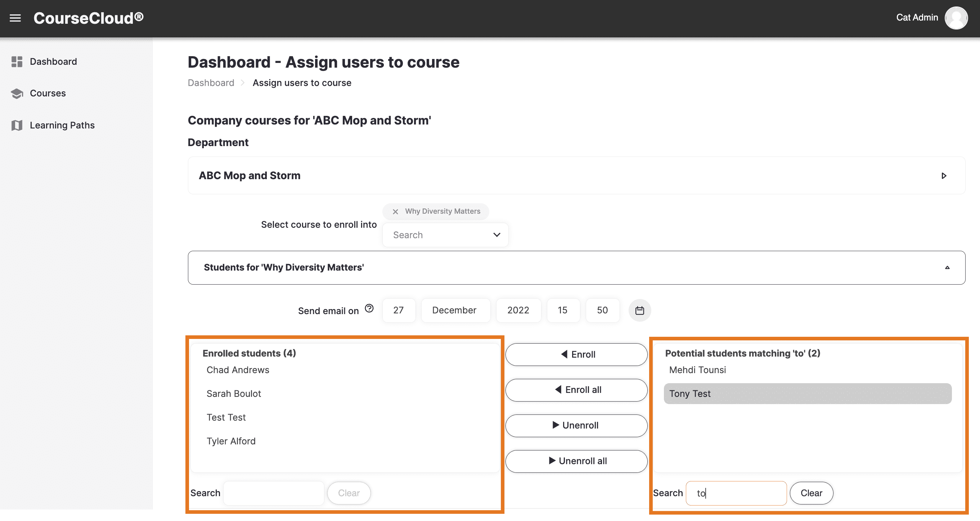980x521 pixels.
Task: Click the enrolled students search field
Action: pos(274,493)
